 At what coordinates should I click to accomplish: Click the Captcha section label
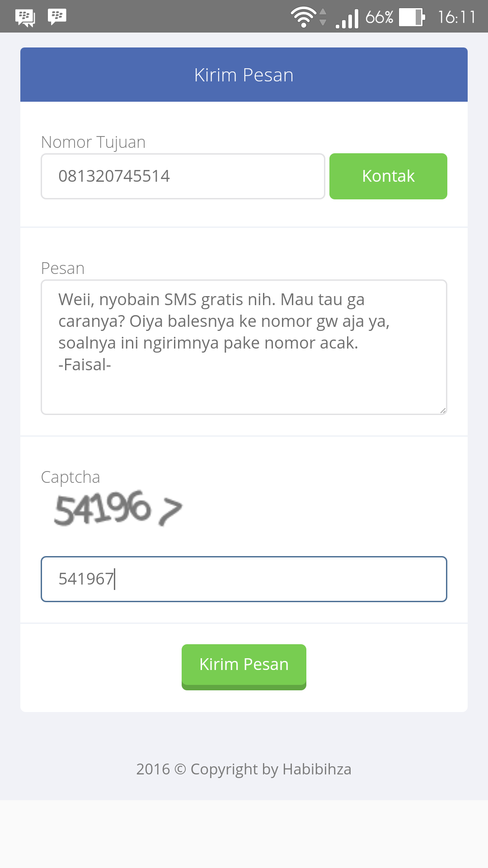click(x=70, y=477)
